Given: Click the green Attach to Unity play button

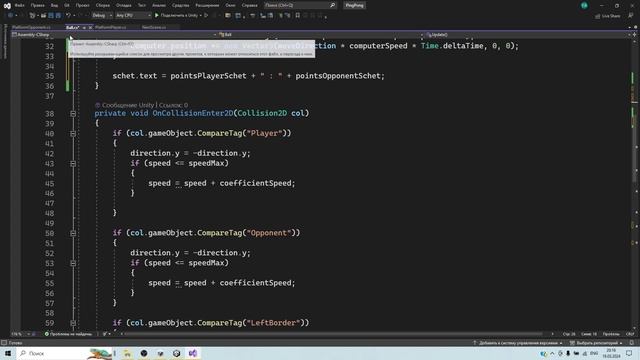Looking at the screenshot, I should pos(157,16).
